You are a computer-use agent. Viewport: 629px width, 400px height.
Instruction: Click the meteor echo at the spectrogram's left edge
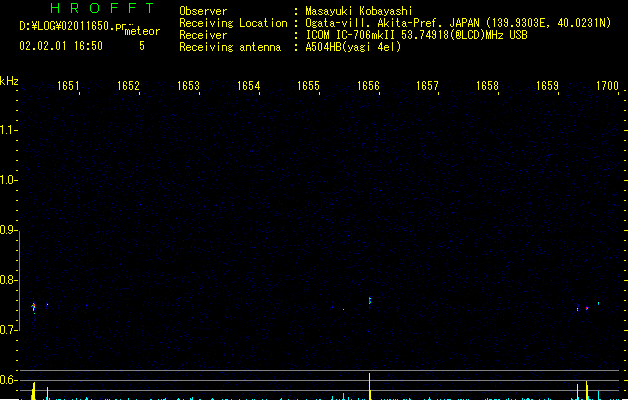[x=34, y=307]
